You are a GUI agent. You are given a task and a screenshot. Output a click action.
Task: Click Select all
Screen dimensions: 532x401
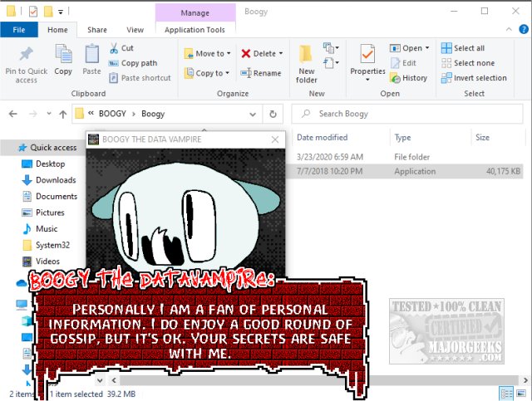[463, 48]
